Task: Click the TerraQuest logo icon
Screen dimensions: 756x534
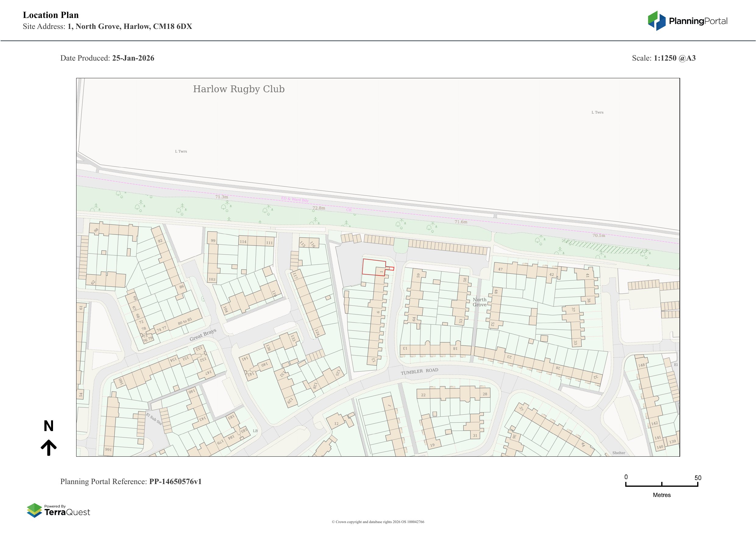Action: click(x=34, y=510)
